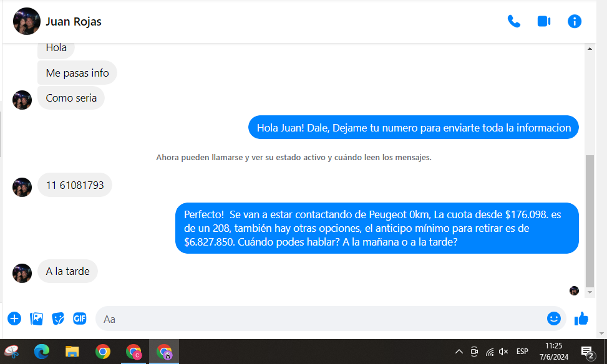
Task: Start a voice call with Juan Rojas
Action: pyautogui.click(x=513, y=21)
